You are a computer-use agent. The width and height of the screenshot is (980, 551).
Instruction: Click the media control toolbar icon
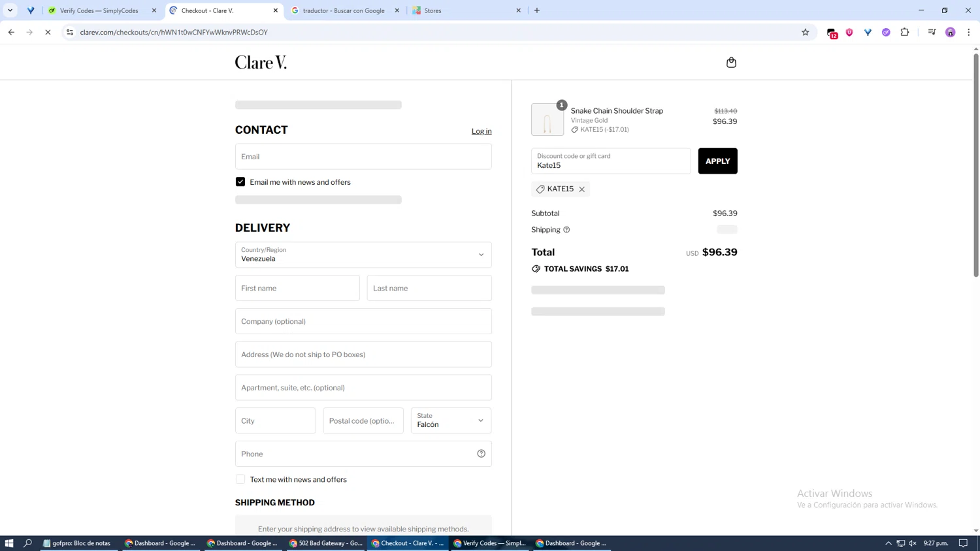pos(932,32)
